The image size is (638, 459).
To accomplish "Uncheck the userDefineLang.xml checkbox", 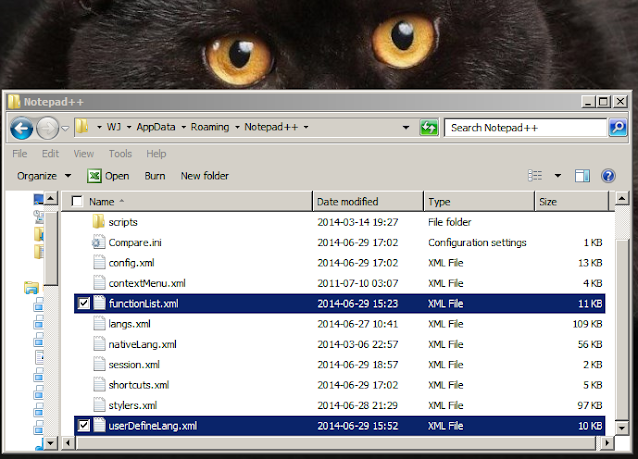I will click(83, 425).
